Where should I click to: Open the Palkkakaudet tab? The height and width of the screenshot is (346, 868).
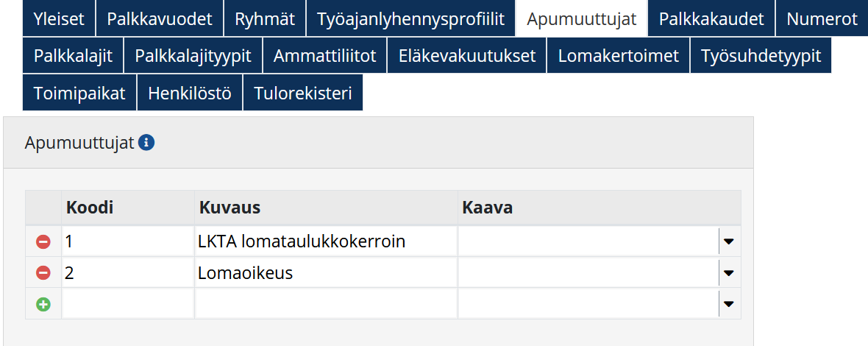point(711,18)
